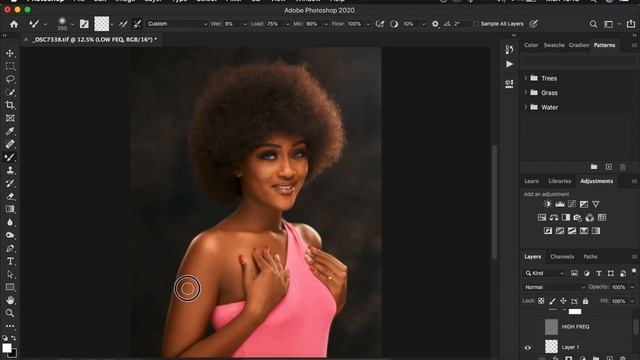
Task: Toggle the layer filter on/off switch
Action: coord(634,271)
